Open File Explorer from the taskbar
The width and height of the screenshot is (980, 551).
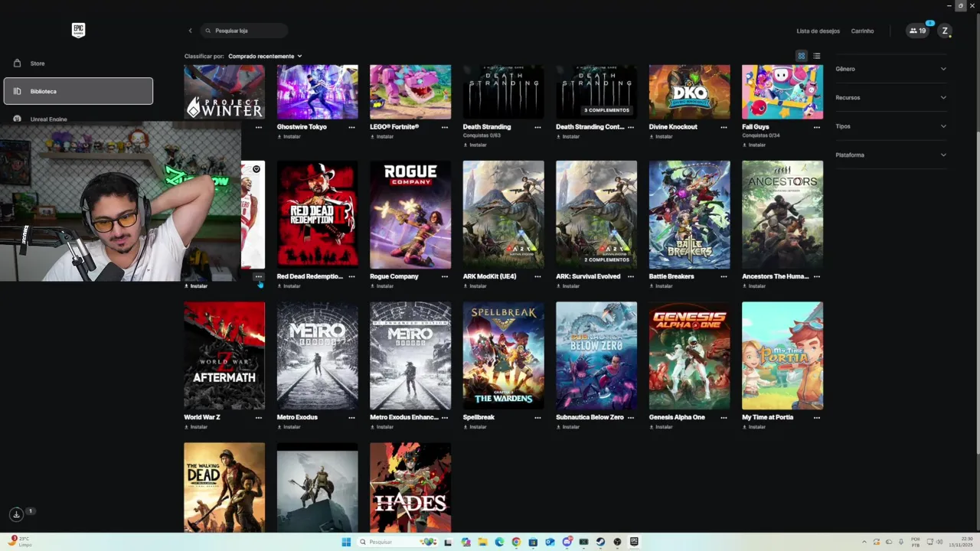[482, 542]
